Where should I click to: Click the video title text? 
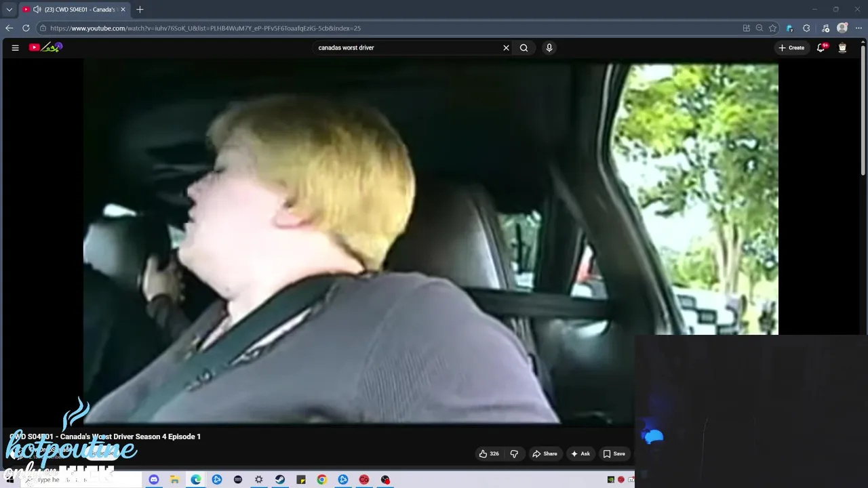click(105, 436)
